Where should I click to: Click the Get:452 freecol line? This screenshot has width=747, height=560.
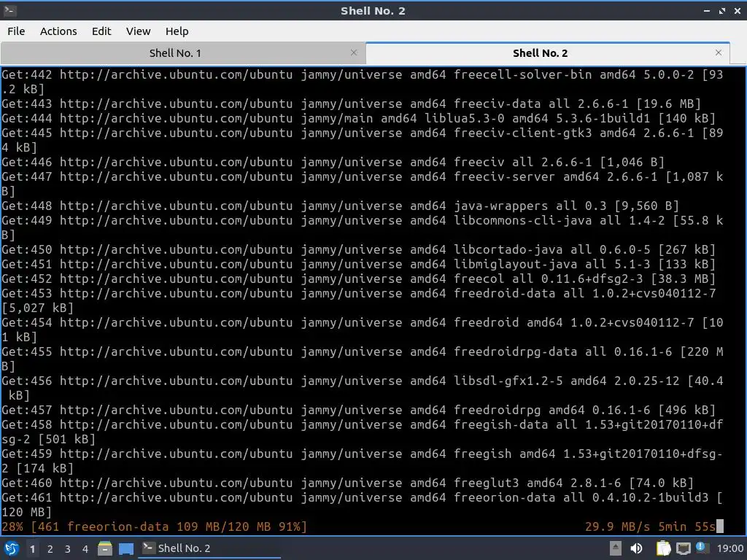(358, 279)
